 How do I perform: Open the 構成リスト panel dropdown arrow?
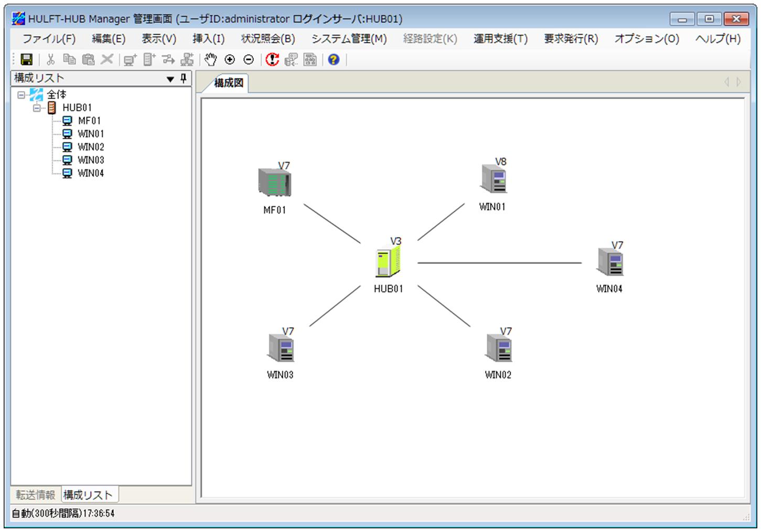pos(170,79)
